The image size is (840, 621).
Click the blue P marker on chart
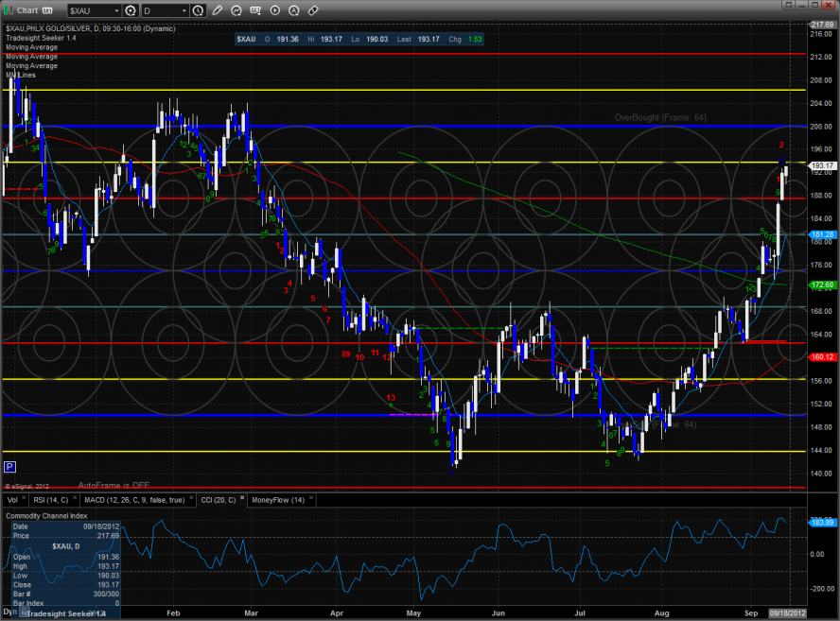(9, 467)
